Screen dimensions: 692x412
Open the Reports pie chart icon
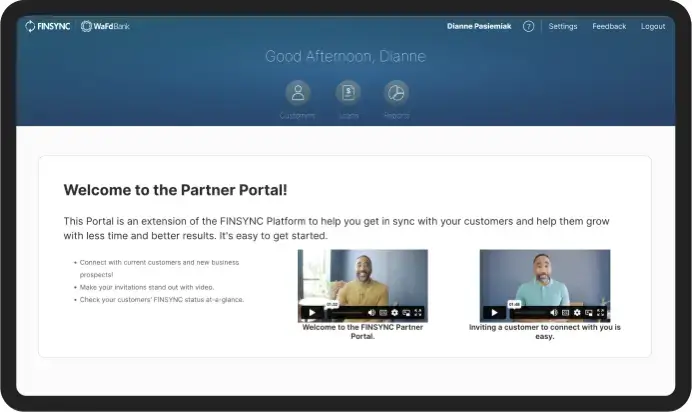pyautogui.click(x=396, y=93)
